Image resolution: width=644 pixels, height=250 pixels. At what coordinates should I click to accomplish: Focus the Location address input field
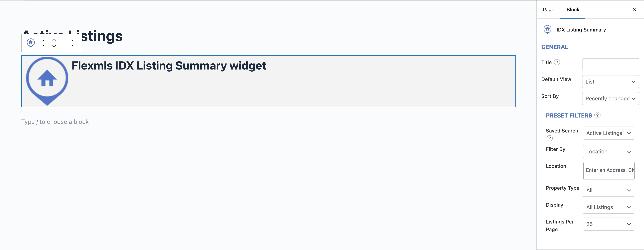(x=609, y=171)
